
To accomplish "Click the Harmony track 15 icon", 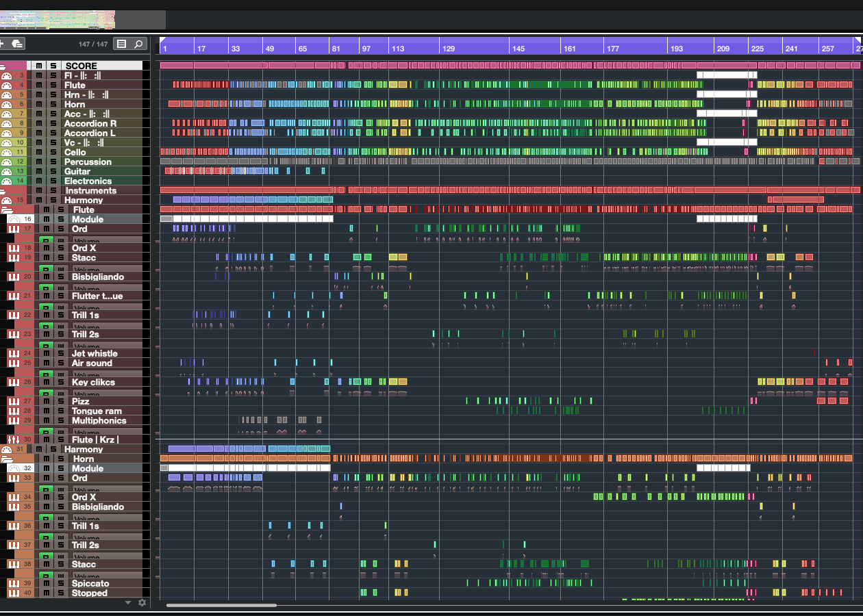I will [x=7, y=201].
